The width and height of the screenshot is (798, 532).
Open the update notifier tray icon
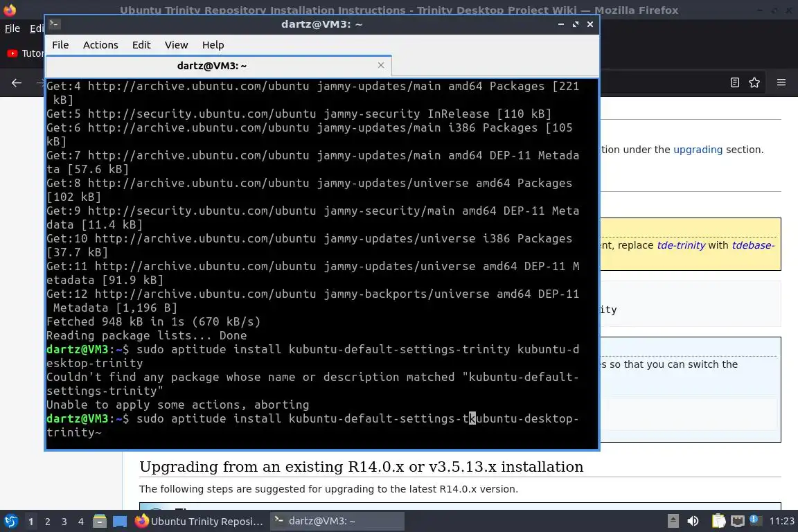pos(755,520)
